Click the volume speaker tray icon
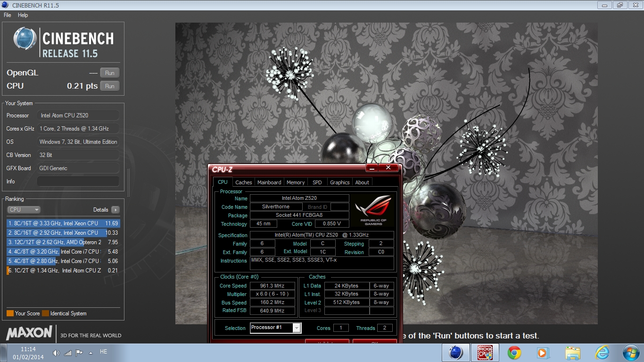This screenshot has width=644, height=362. coord(57,353)
